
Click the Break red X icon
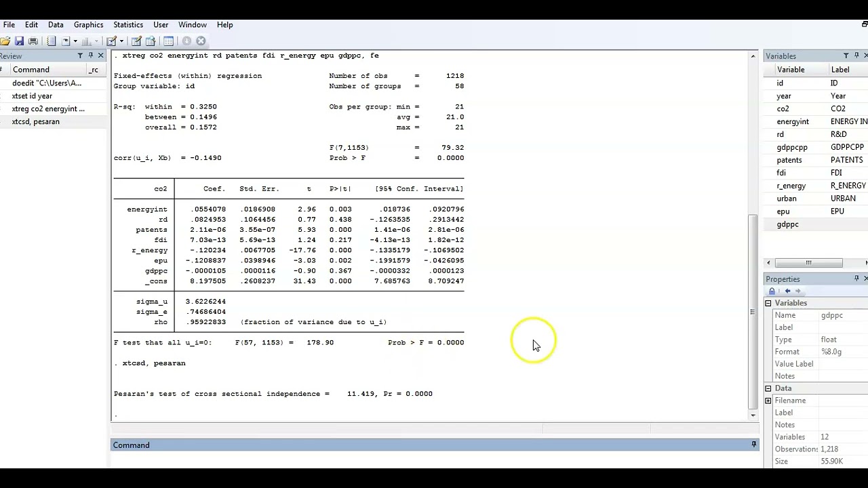[201, 41]
